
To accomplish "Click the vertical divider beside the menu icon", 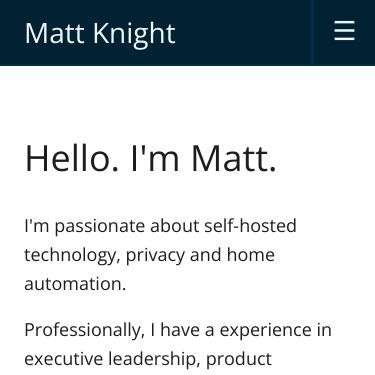I will point(313,32).
